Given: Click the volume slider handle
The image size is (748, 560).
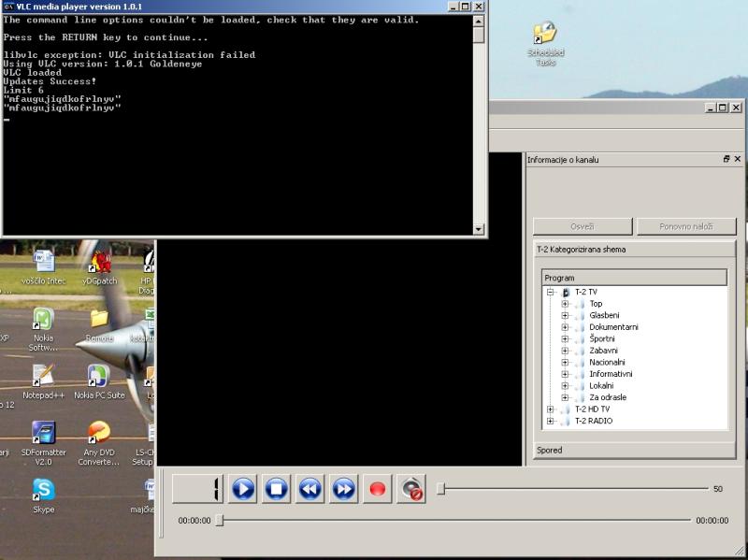Looking at the screenshot, I should click(x=439, y=488).
